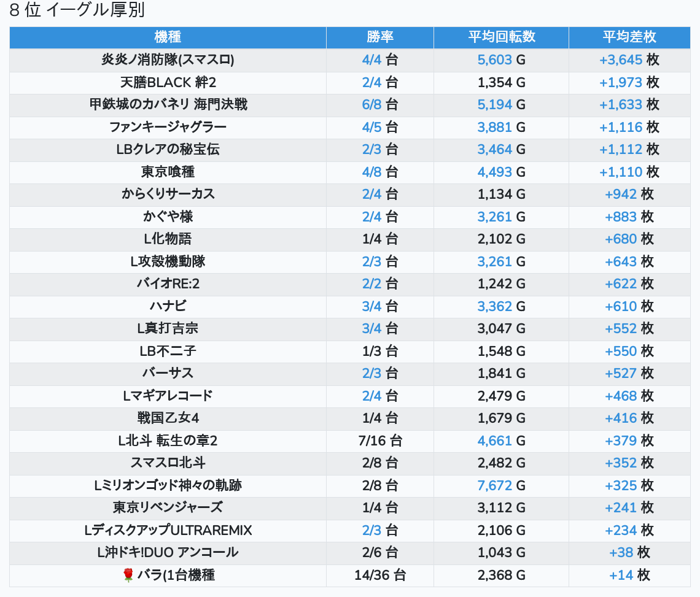Image resolution: width=700 pixels, height=597 pixels.
Task: Open the 天膳BLACK 絆2 row entry
Action: click(x=168, y=82)
